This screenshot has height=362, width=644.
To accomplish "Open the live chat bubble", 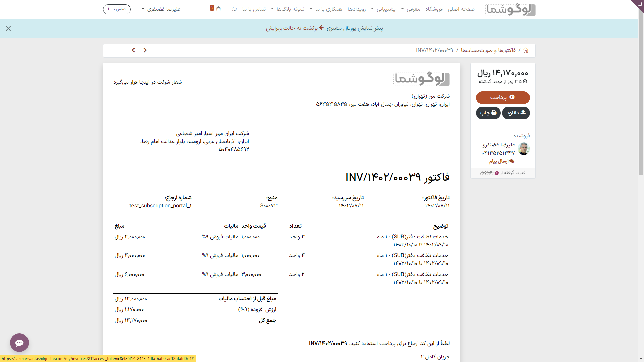I will click(x=19, y=342).
